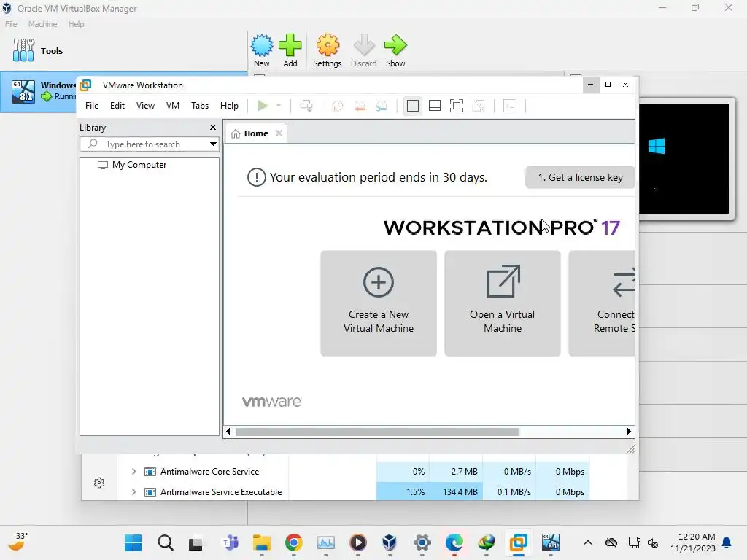
Task: Click the muted volume tray icon
Action: [x=653, y=542]
